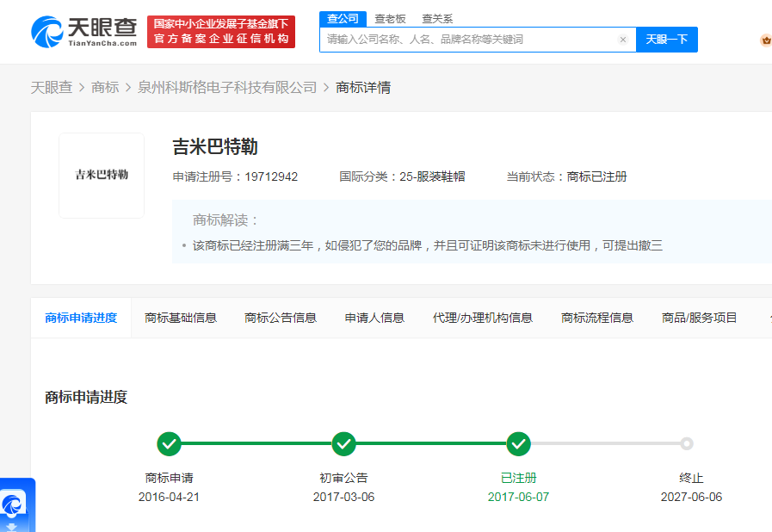
Task: Click the 吉米巴特勒 trademark title
Action: (x=215, y=147)
